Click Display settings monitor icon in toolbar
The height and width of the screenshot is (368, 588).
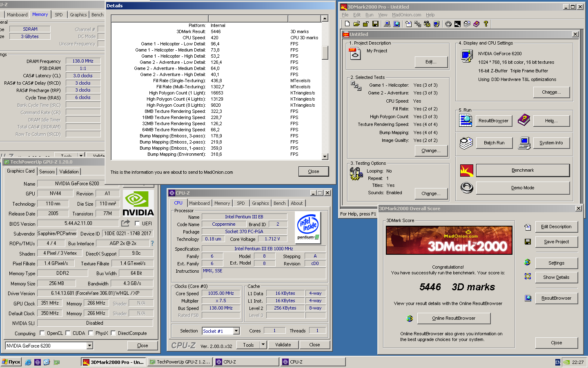pyautogui.click(x=437, y=24)
